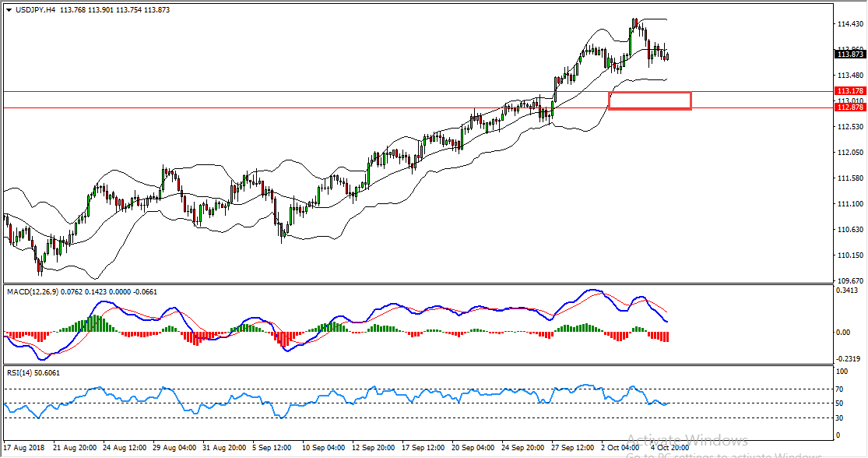Select the red 113.178 price level label
The height and width of the screenshot is (458, 868).
850,91
